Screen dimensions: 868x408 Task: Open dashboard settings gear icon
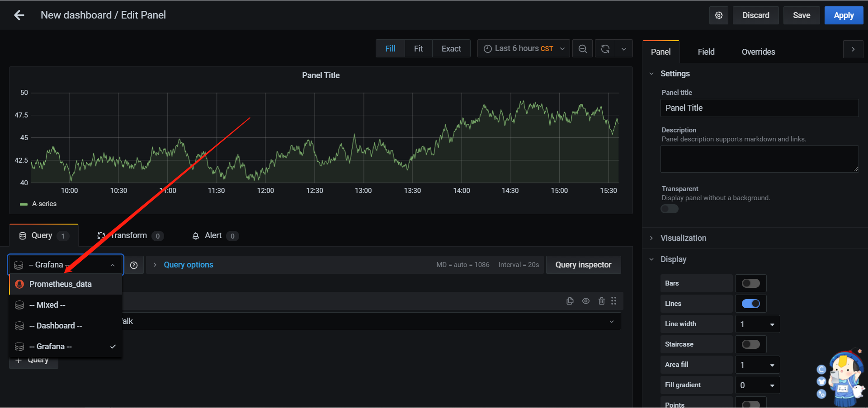[x=718, y=15]
